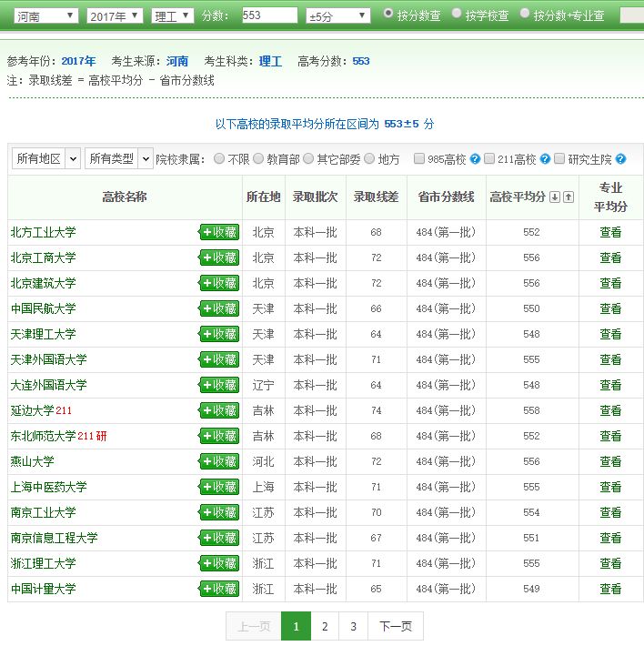Viewport: 644px width, 646px height.
Task: Click 上一页 previous page button
Action: [x=254, y=626]
